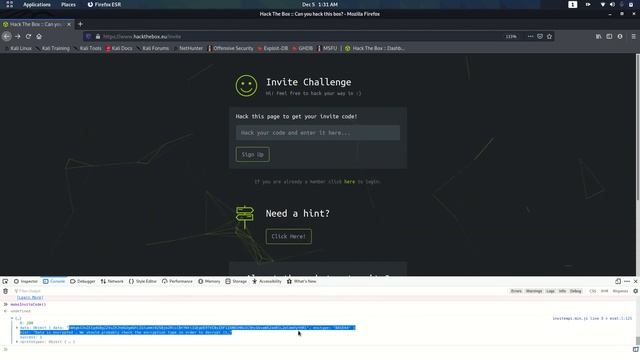Reset the 133% zoom level indicator
The height and width of the screenshot is (360, 640).
[511, 36]
